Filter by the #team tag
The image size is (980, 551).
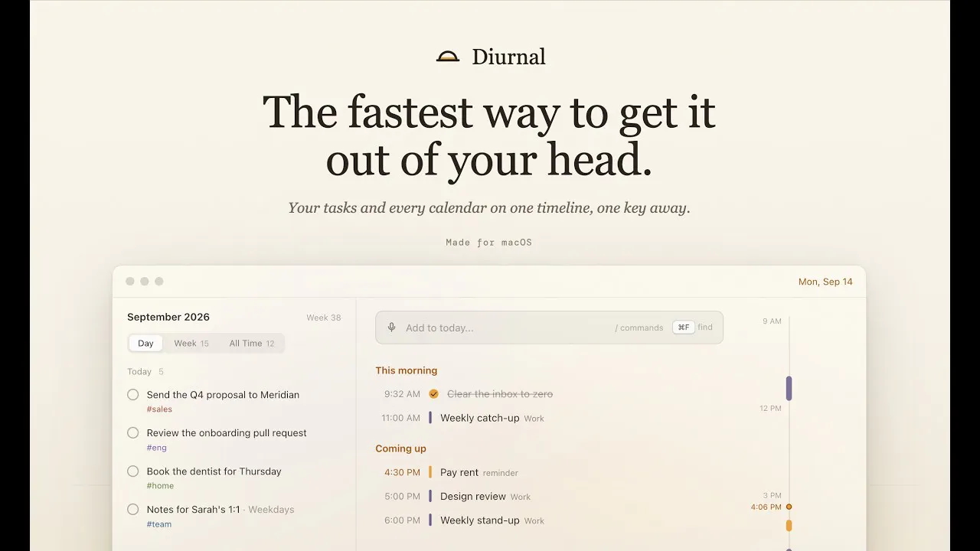click(158, 524)
